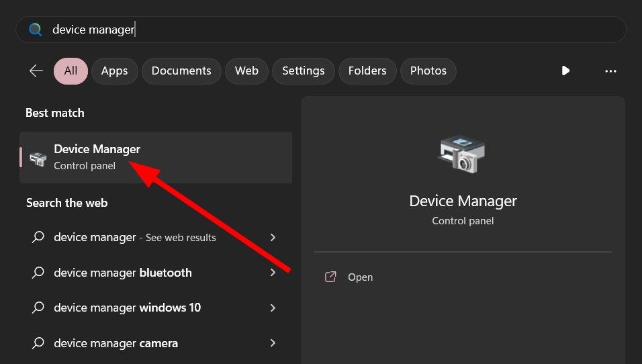Click search icon beside 'device manager camera'
642x364 pixels.
[x=38, y=343]
